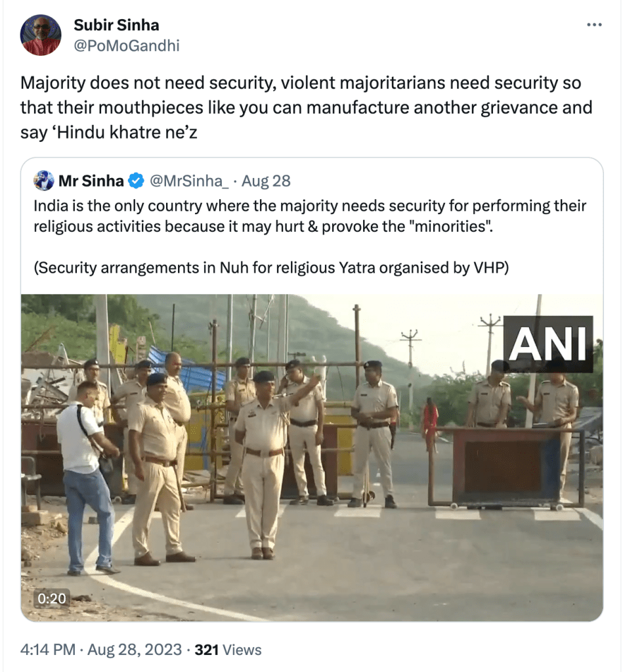Click the 0:20 video duration badge
The width and height of the screenshot is (623, 672).
point(52,598)
